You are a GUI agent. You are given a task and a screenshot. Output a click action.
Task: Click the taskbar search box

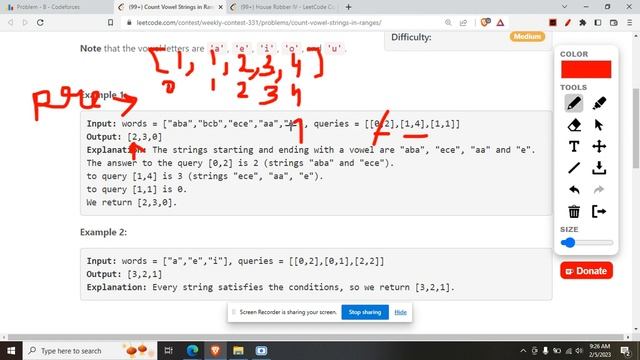pos(90,351)
